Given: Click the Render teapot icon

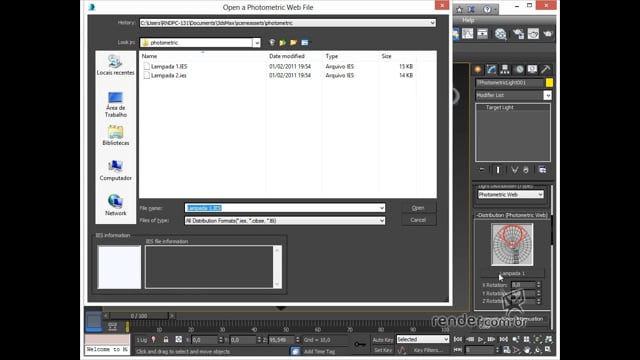Looking at the screenshot, I should coord(548,34).
